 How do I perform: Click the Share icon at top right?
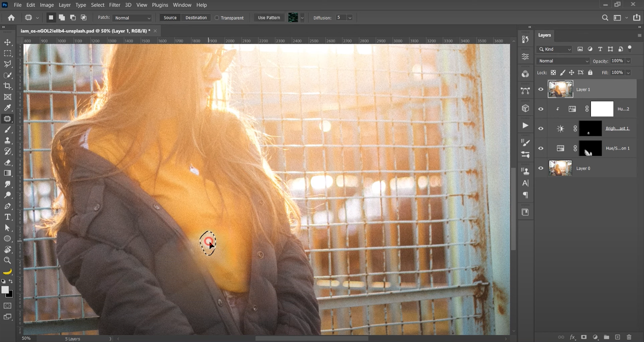pos(637,17)
